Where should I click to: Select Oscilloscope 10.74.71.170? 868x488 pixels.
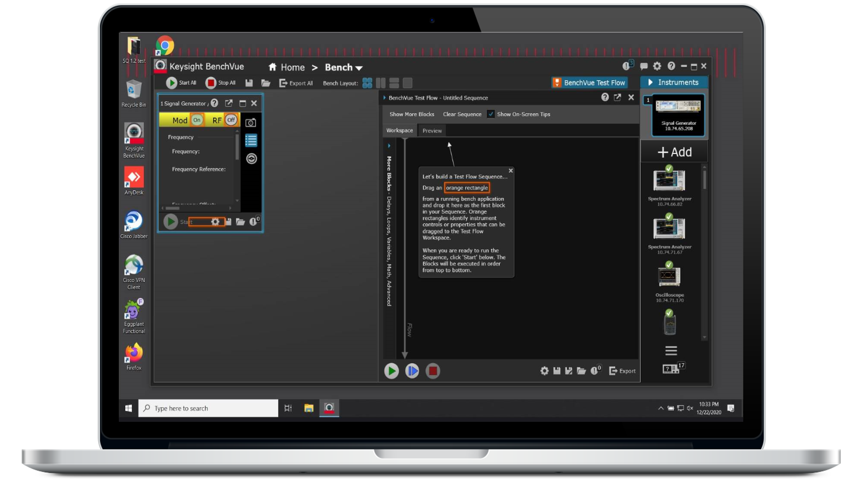(669, 282)
